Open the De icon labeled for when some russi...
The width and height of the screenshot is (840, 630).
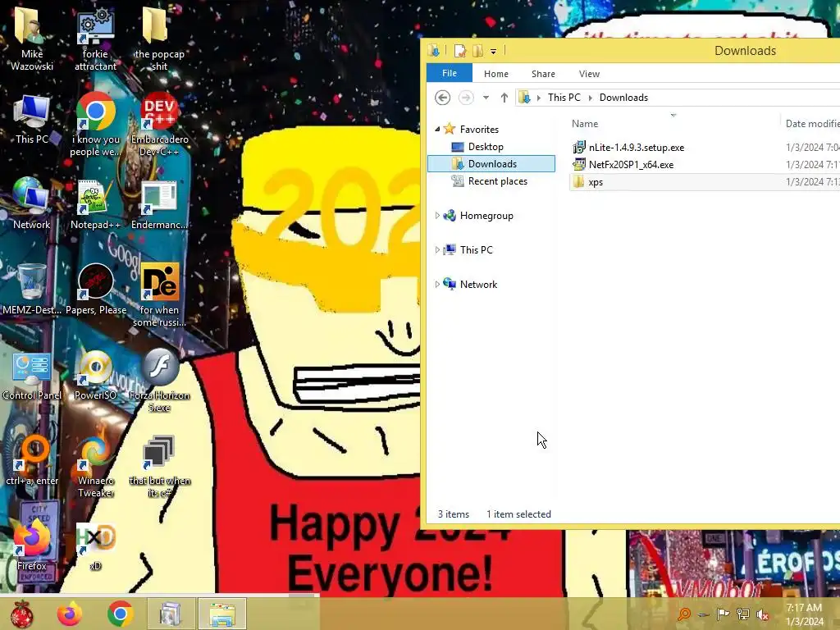click(159, 294)
